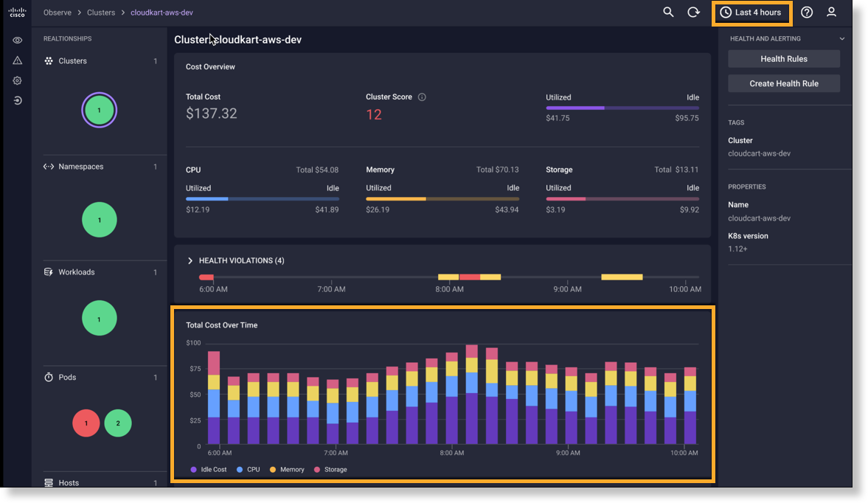This screenshot has width=868, height=503.
Task: Select the green Pods circle showing 2
Action: [x=118, y=423]
